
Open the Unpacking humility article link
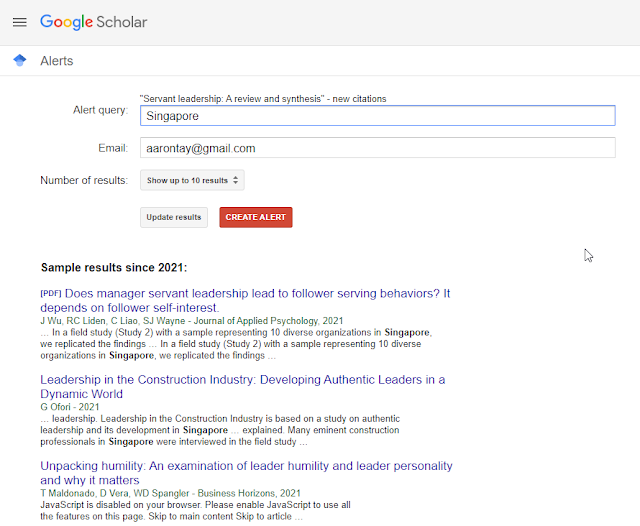[x=246, y=473]
